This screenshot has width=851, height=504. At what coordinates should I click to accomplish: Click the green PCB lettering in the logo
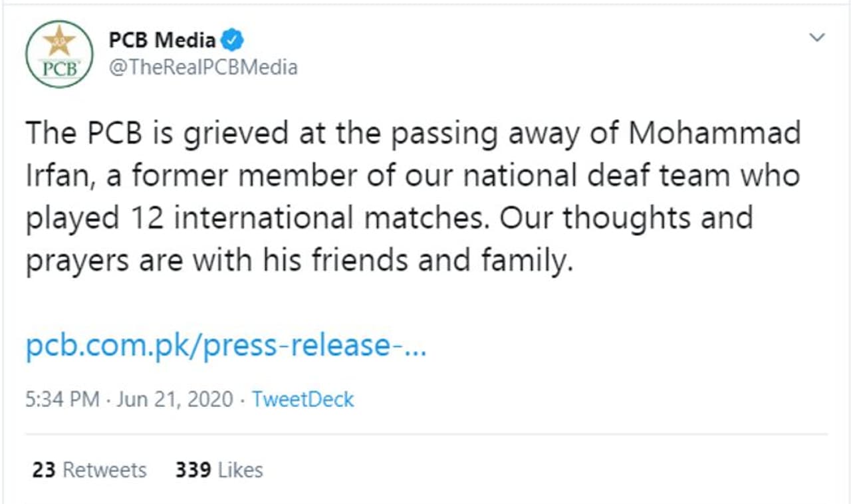(x=60, y=70)
